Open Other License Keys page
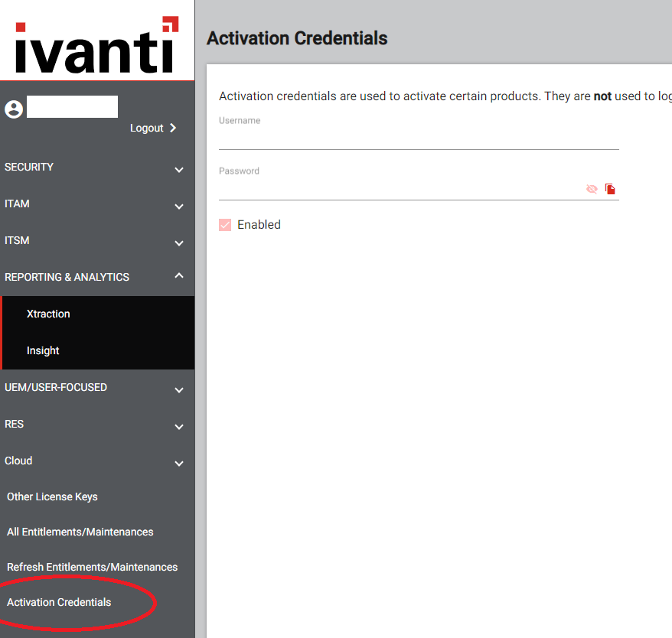672x638 pixels. tap(52, 496)
